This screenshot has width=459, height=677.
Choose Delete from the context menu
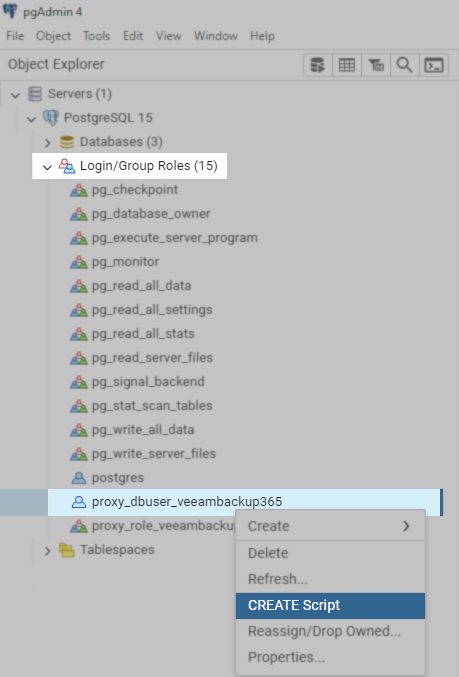click(330, 553)
